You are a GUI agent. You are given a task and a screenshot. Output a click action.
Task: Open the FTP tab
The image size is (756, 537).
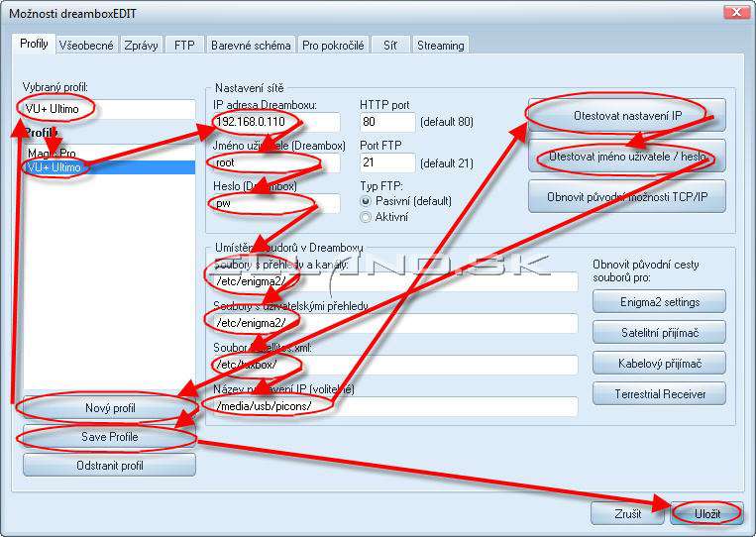[184, 46]
